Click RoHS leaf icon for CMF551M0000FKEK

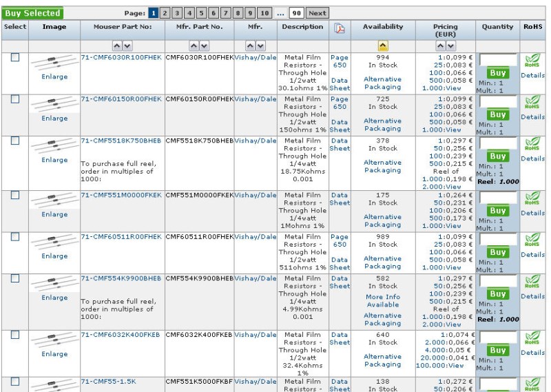532,198
